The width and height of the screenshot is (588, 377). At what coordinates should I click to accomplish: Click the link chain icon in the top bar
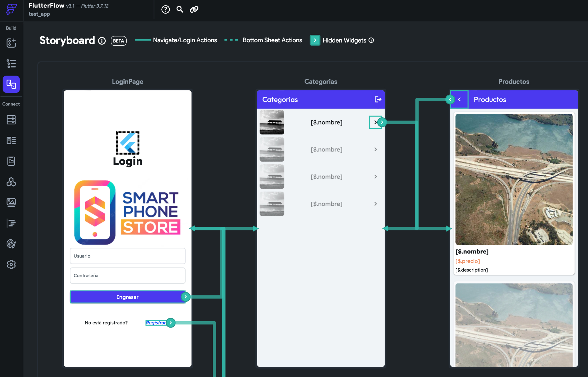194,9
